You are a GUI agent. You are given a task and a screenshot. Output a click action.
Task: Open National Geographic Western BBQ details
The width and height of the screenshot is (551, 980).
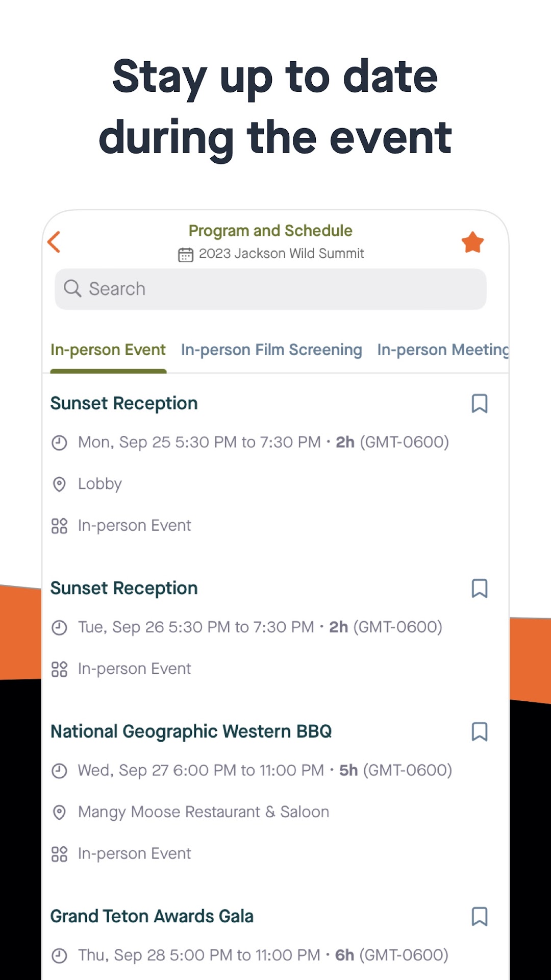pyautogui.click(x=191, y=731)
